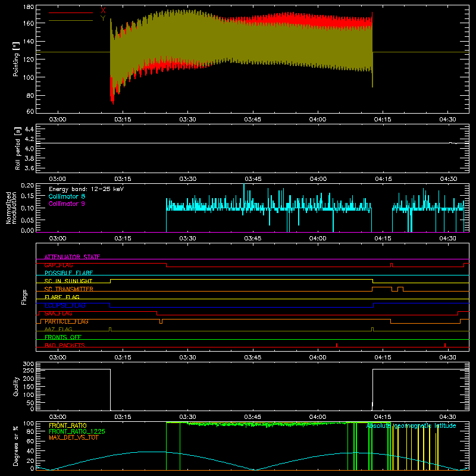476x476 pixels.
Task: Click the magenta Collimator 9 label
Action: coord(67,203)
